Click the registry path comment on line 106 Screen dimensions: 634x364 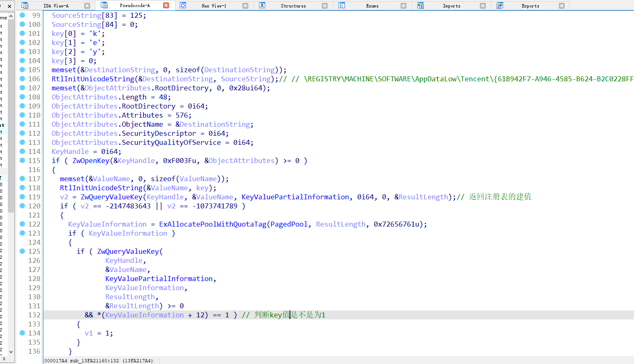coord(456,79)
